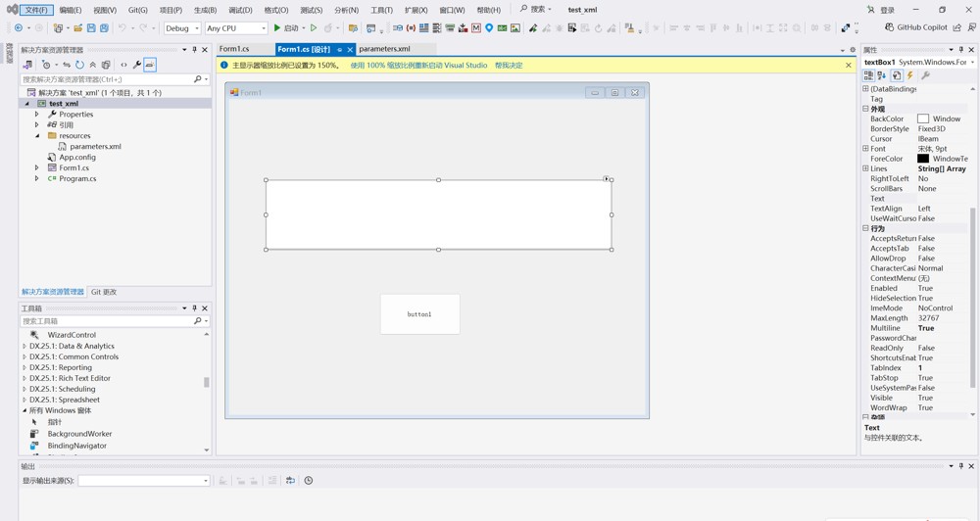Pin the Solution Explorer panel
980x521 pixels.
[x=194, y=49]
